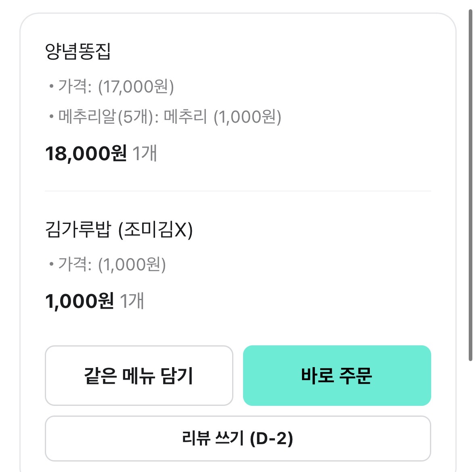
Task: Click the 메추리 (1,000원) option value
Action: (x=222, y=117)
